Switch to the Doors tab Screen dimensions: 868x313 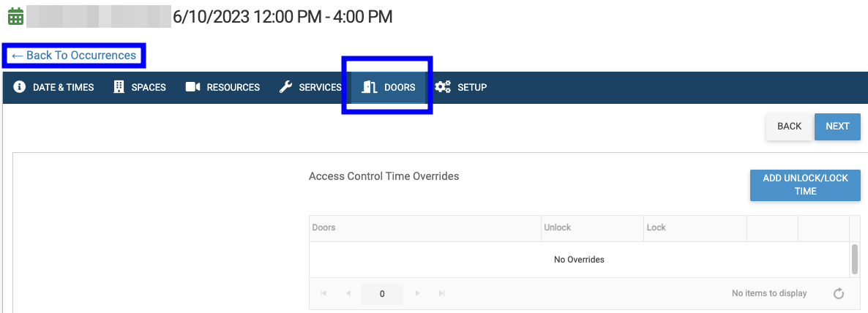389,87
